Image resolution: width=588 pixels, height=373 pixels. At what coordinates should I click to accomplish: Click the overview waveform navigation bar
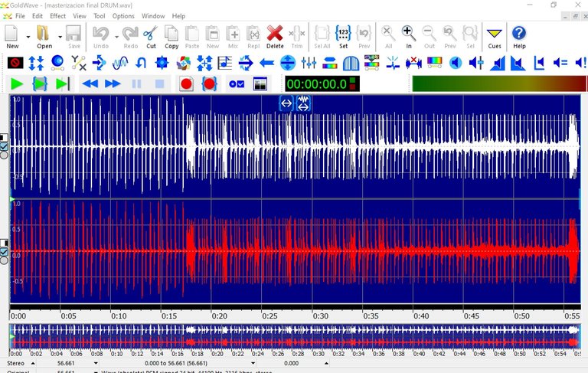(x=295, y=336)
